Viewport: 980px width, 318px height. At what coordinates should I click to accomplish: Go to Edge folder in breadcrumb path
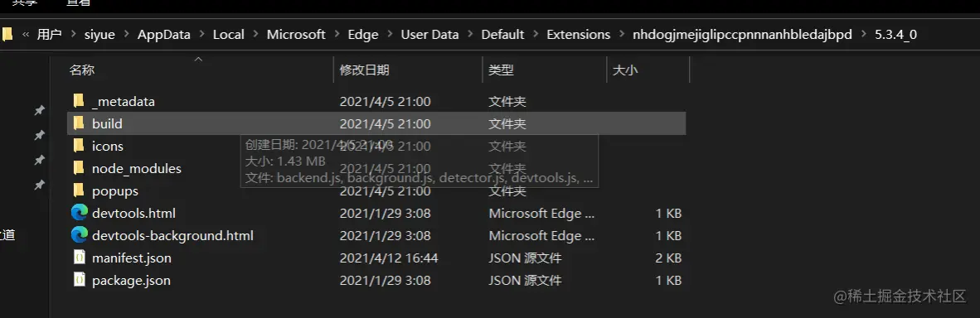pyautogui.click(x=363, y=34)
